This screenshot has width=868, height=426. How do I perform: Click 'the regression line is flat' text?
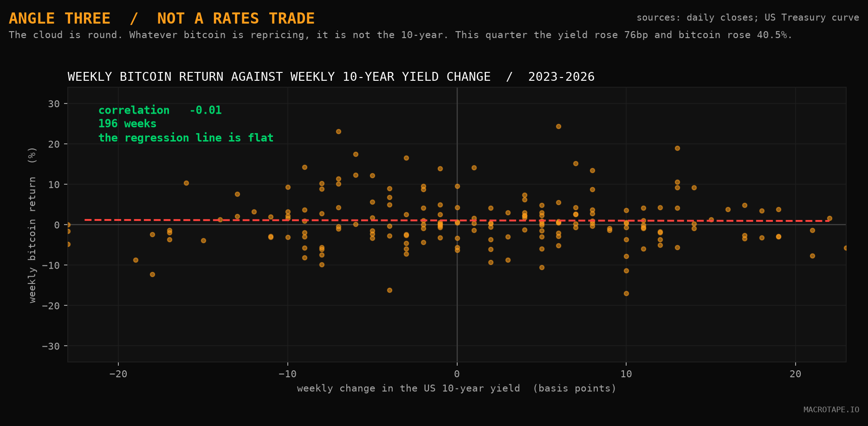tap(186, 138)
